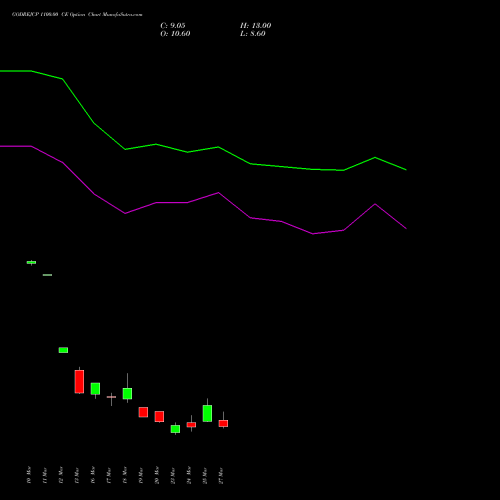This screenshot has height=500, width=500.
Task: Select the 24 Mar date label
Action: tap(189, 475)
